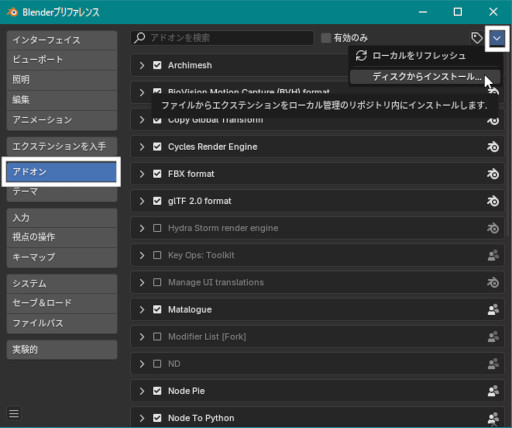The height and width of the screenshot is (428, 512).
Task: Open the 照明 preferences tab
Action: [62, 80]
